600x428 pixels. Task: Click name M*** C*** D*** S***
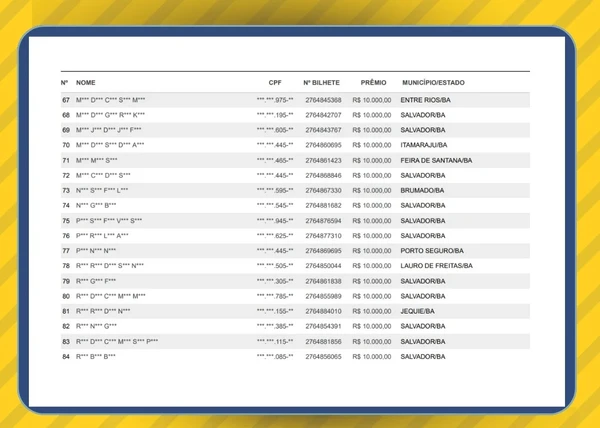pyautogui.click(x=103, y=176)
